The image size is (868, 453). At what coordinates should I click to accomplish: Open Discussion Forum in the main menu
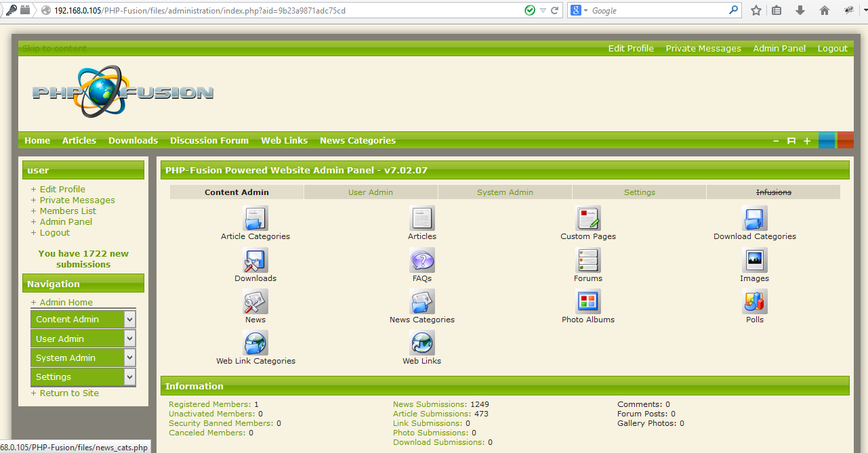(209, 140)
